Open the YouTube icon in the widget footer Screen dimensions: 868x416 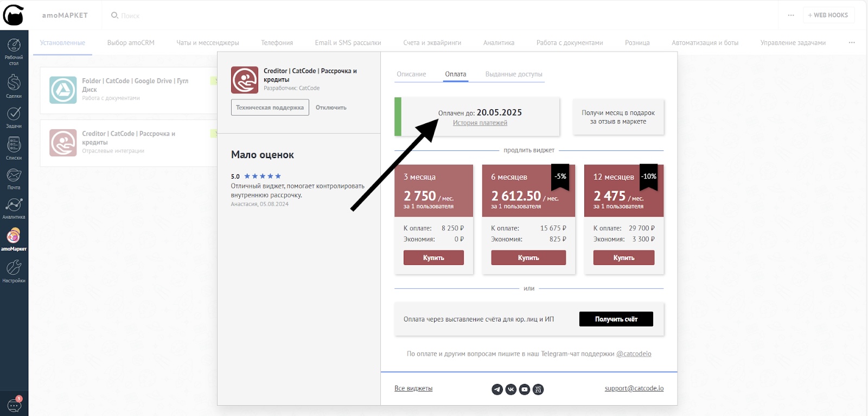click(524, 389)
